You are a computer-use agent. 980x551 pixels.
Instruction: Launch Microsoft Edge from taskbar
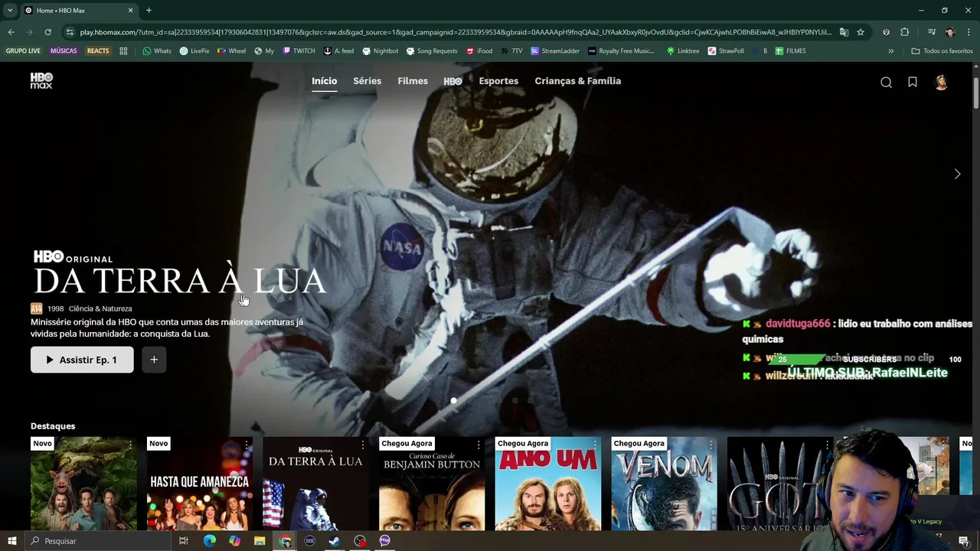[209, 541]
